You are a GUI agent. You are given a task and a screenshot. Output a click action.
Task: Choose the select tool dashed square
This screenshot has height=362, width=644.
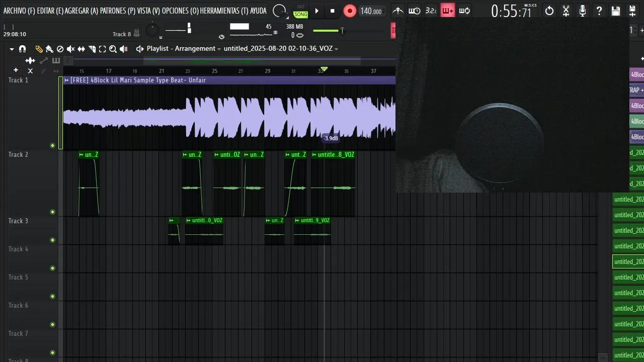(x=102, y=49)
